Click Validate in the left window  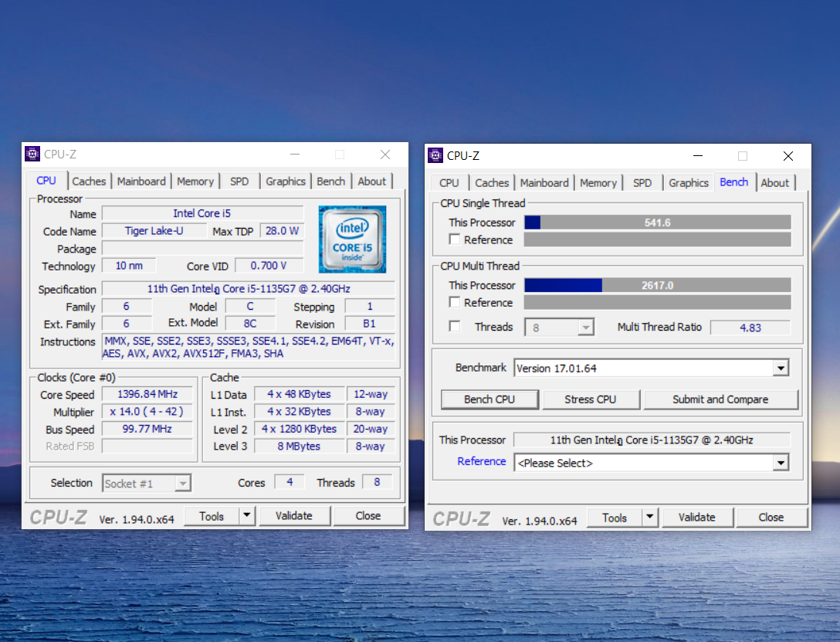pos(294,515)
